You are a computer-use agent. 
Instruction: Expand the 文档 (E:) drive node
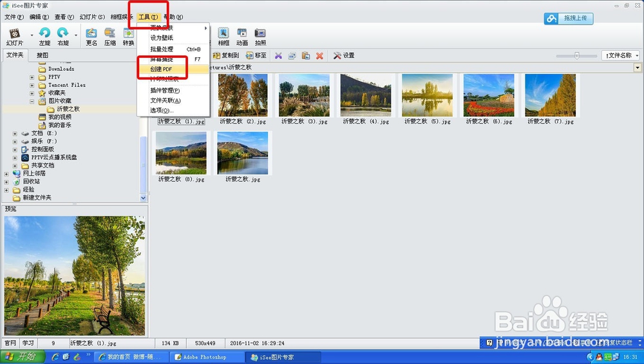point(15,133)
